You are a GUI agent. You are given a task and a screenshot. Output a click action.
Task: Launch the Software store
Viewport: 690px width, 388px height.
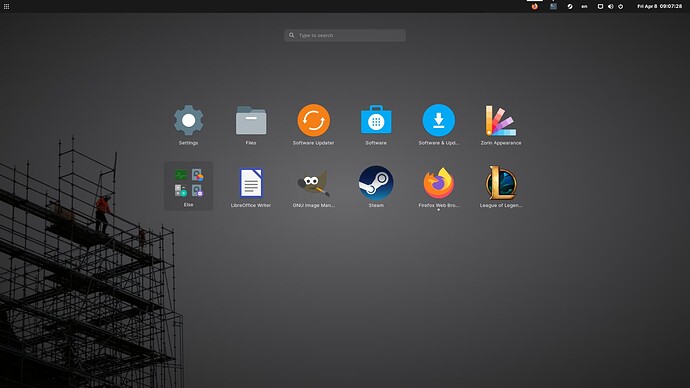[x=376, y=120]
